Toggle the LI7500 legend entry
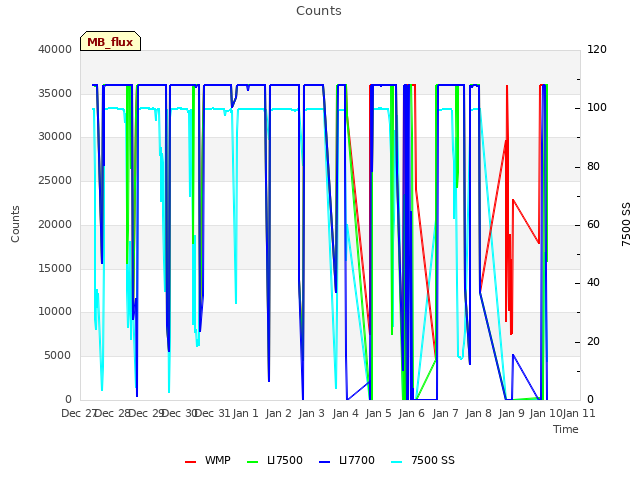The image size is (640, 480). [275, 460]
